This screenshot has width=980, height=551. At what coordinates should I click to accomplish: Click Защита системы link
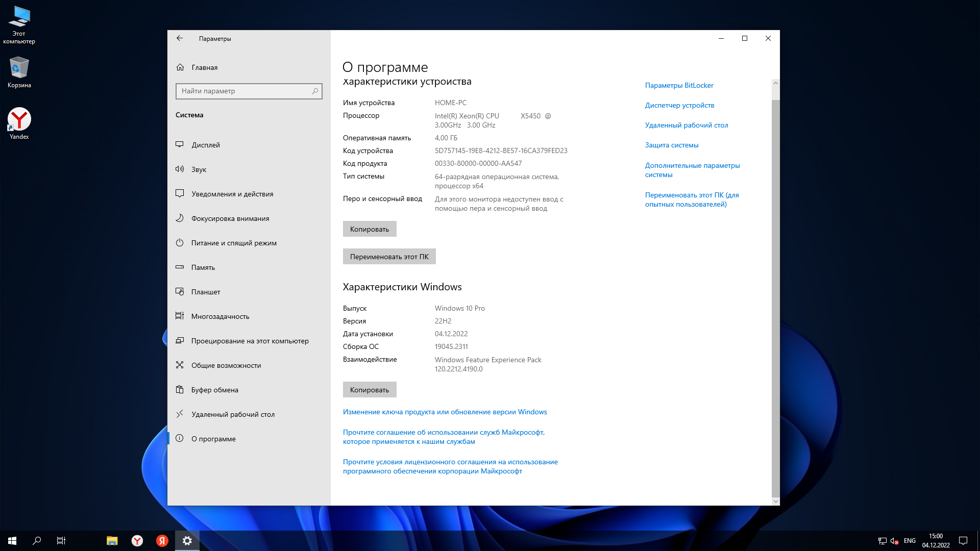(x=671, y=145)
